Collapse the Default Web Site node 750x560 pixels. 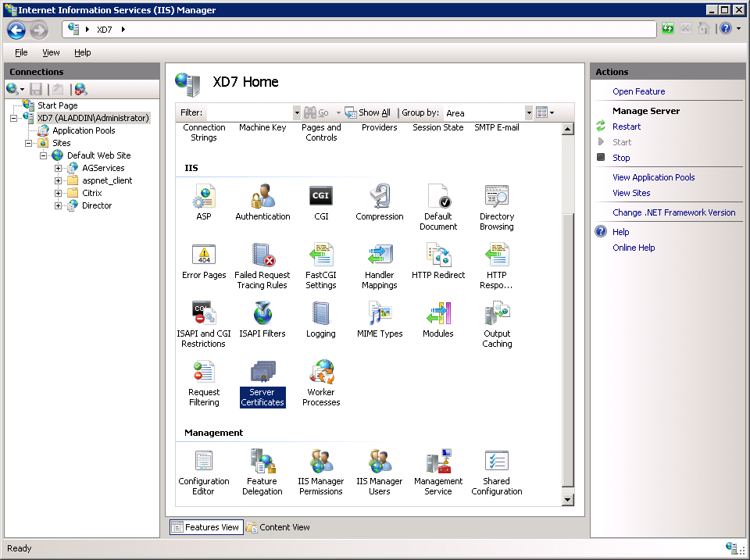tap(43, 155)
